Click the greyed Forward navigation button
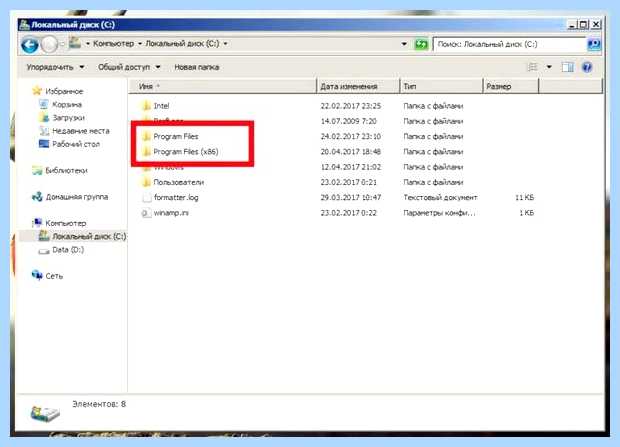Screen dimensions: 620x447 49,45
